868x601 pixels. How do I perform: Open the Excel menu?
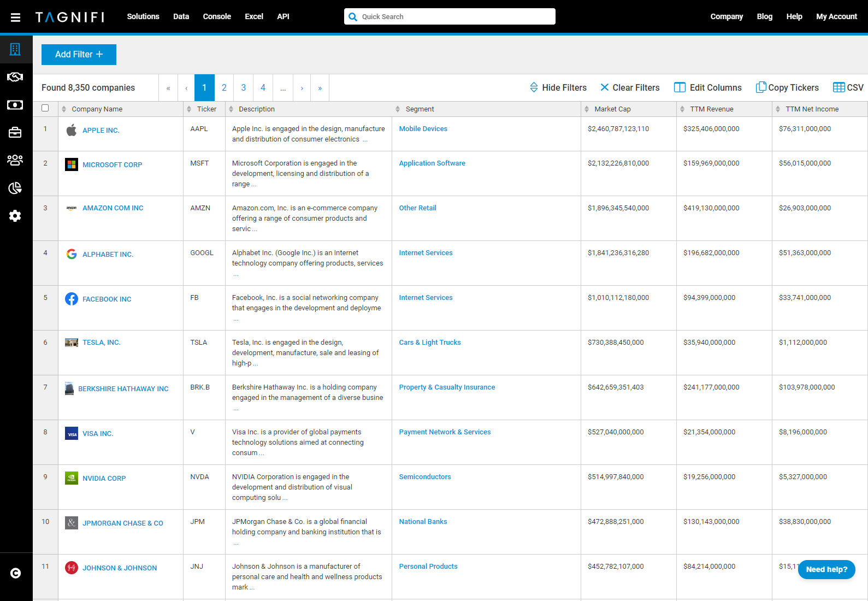click(x=254, y=16)
